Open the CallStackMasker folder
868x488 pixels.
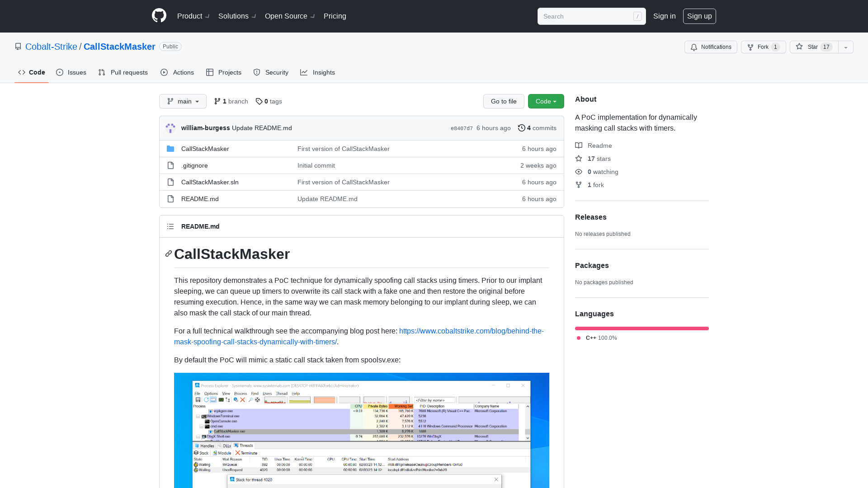(x=205, y=149)
